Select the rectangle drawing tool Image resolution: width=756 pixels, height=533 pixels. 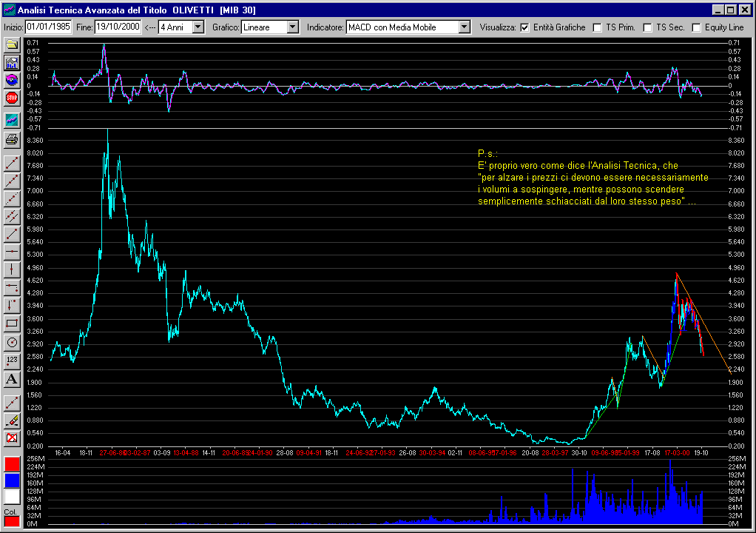click(12, 323)
